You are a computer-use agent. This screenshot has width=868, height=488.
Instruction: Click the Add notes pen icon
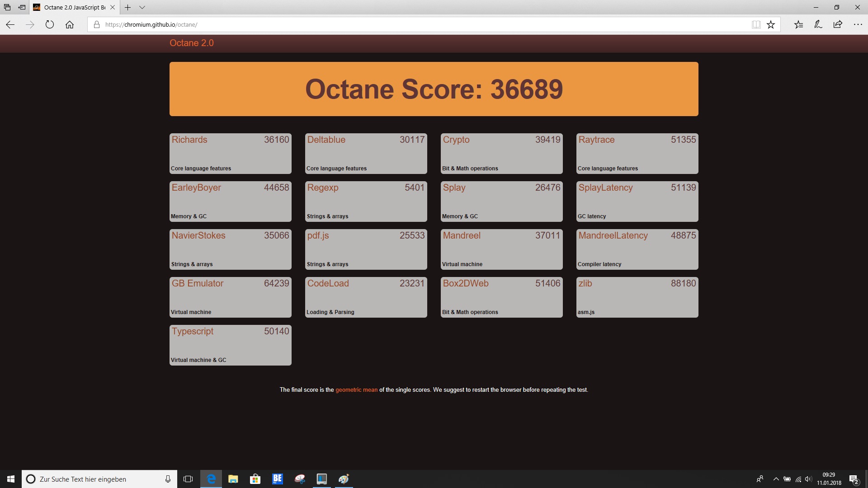pyautogui.click(x=818, y=25)
